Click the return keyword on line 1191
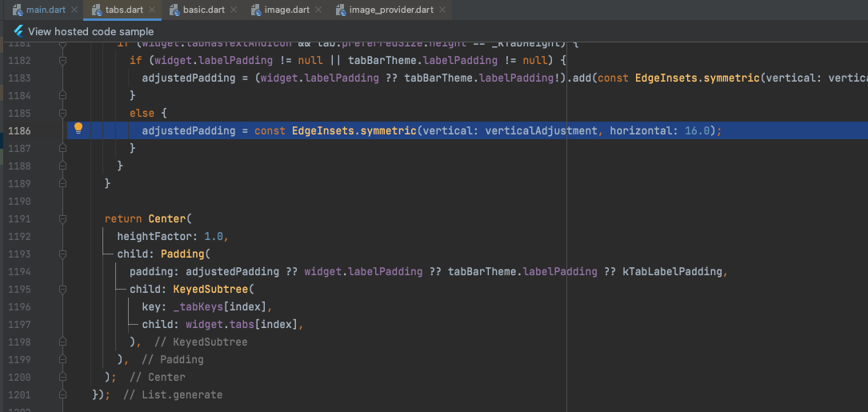 123,218
